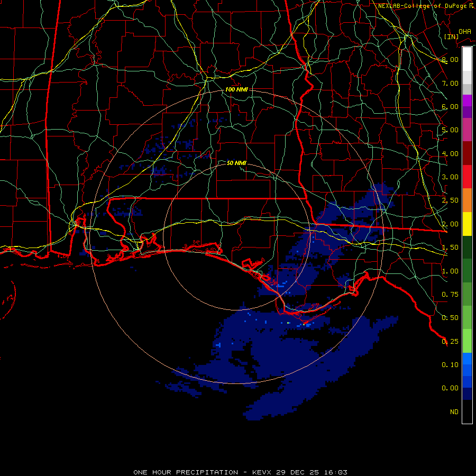The height and width of the screenshot is (476, 476).
Task: Click the OHA product label
Action: pos(465,32)
